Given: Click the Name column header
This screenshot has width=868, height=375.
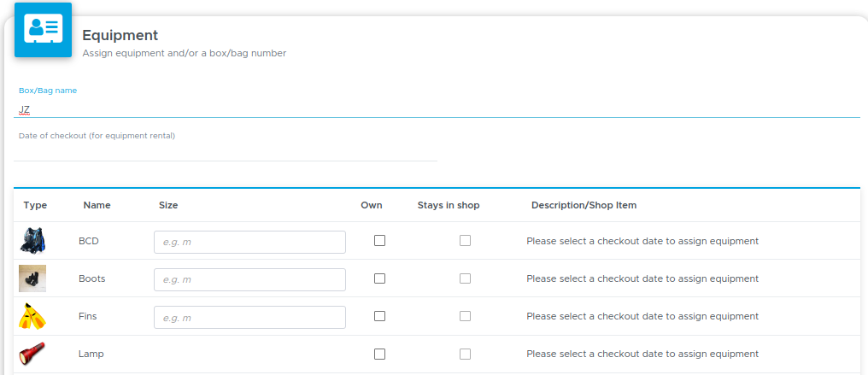Looking at the screenshot, I should coord(97,205).
